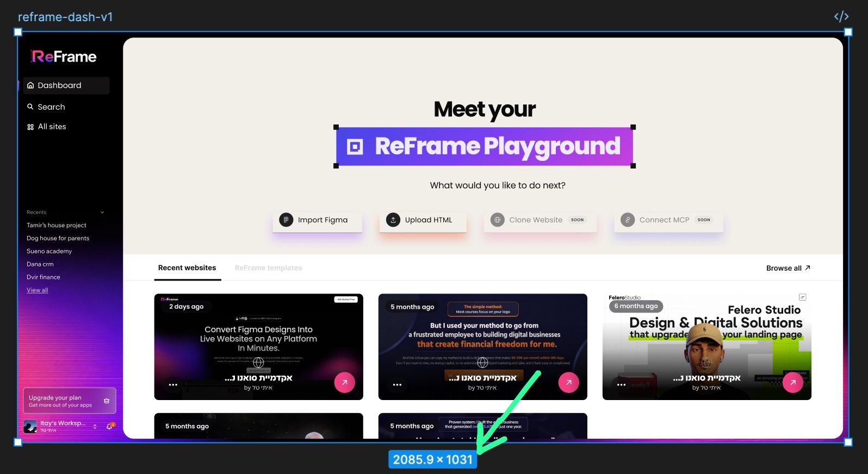Open three-dot menu on Felero Studio card
This screenshot has height=474, width=868.
point(621,385)
